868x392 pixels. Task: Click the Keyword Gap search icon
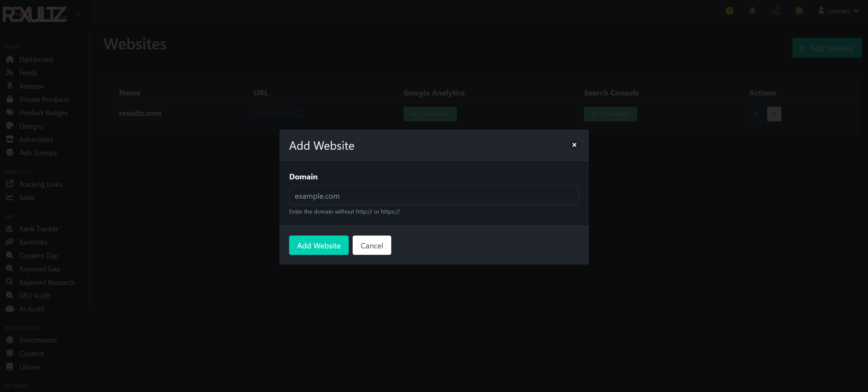pos(10,268)
